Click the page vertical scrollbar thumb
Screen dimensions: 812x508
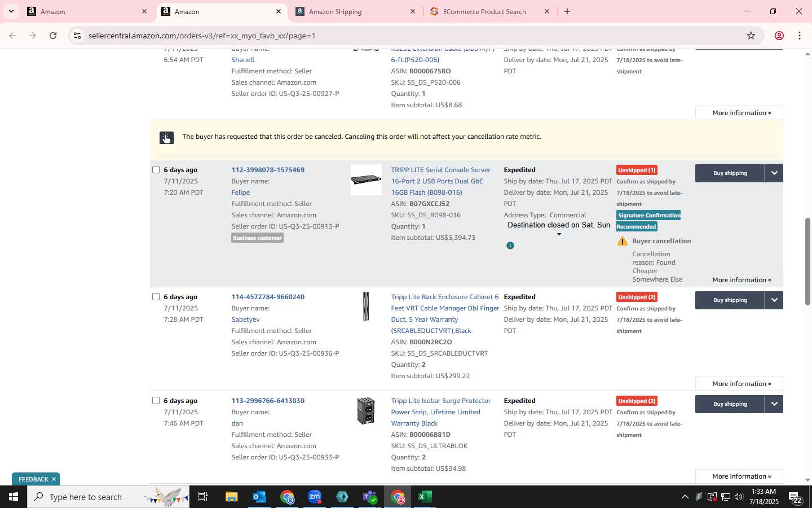tap(807, 261)
